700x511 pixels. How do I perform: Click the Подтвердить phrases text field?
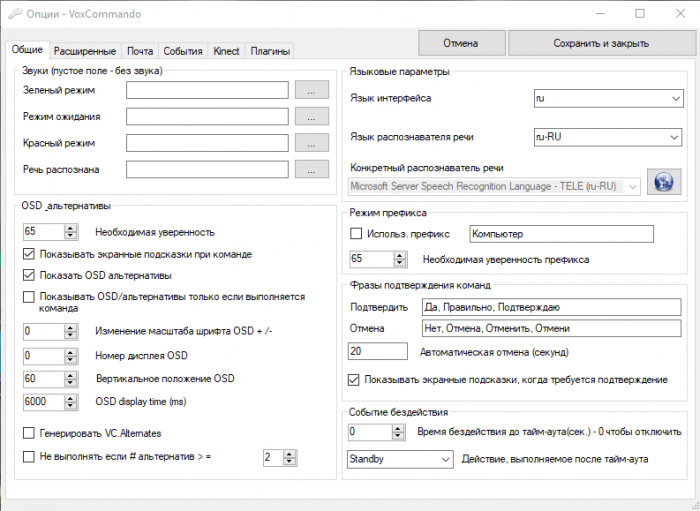[x=549, y=306]
